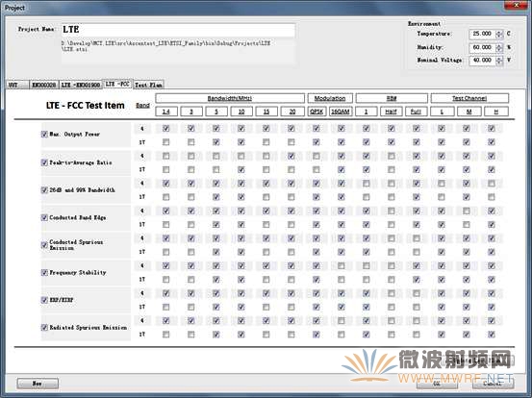Uncheck Peak-to-Average Ratio band 17 10 MHz checkbox
The height and width of the screenshot is (398, 532).
[x=241, y=169]
